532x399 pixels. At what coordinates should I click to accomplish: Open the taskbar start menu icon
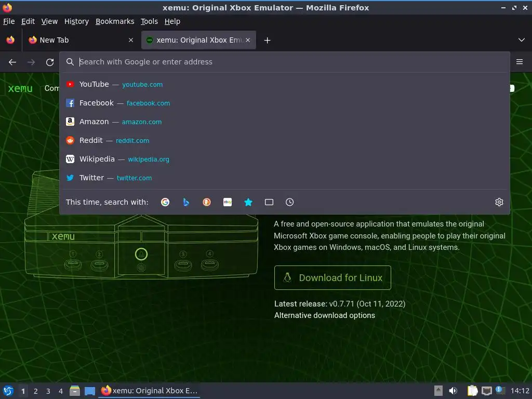click(8, 391)
